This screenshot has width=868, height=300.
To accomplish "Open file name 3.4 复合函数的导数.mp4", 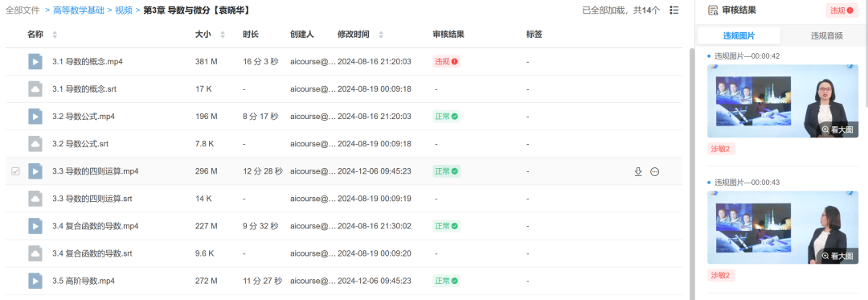I will click(x=95, y=226).
